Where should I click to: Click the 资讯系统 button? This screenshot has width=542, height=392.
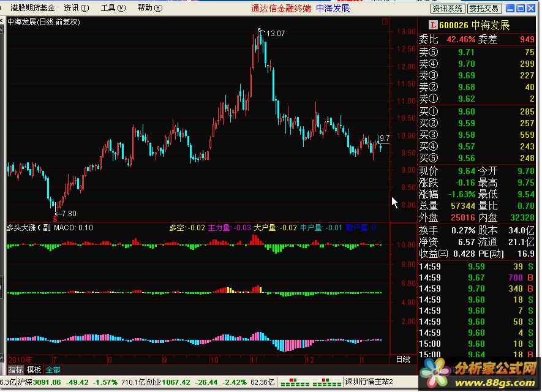pyautogui.click(x=448, y=9)
